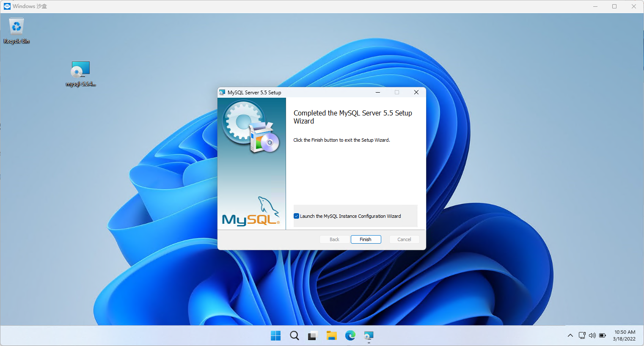Launch Microsoft Edge from the taskbar
This screenshot has height=346, width=644.
tap(350, 335)
